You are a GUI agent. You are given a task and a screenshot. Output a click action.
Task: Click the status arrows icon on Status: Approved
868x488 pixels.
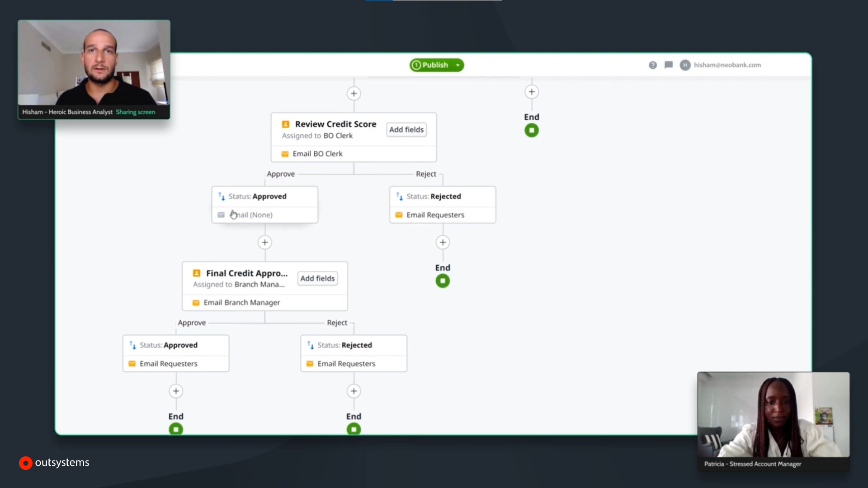click(x=222, y=196)
